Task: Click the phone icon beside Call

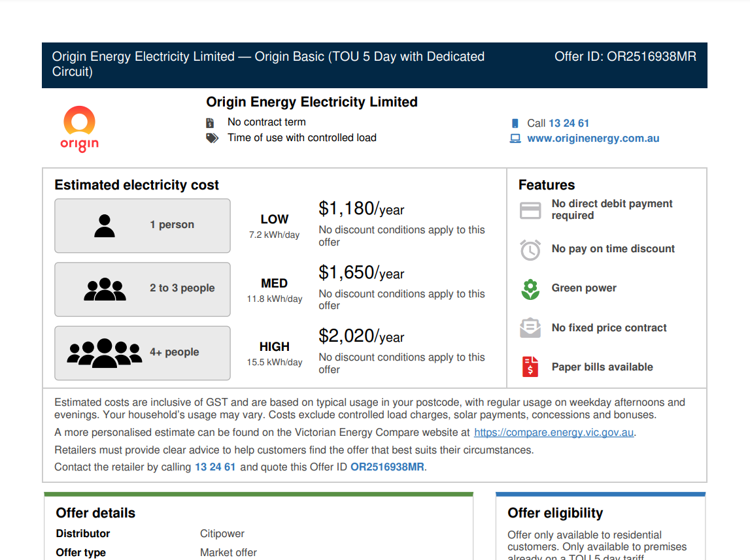Action: [x=515, y=124]
